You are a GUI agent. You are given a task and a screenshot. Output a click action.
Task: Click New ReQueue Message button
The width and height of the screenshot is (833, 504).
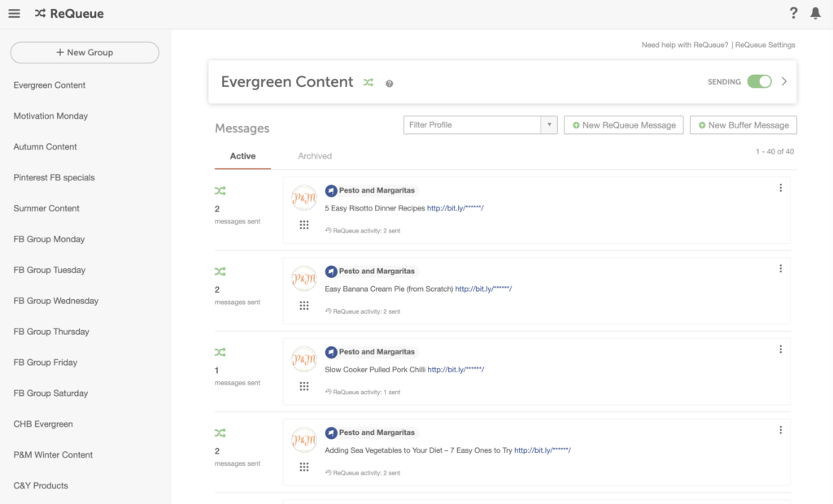624,125
